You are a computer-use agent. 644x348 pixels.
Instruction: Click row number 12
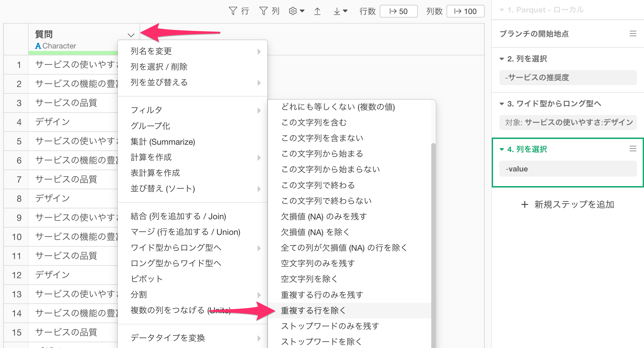[x=17, y=275]
